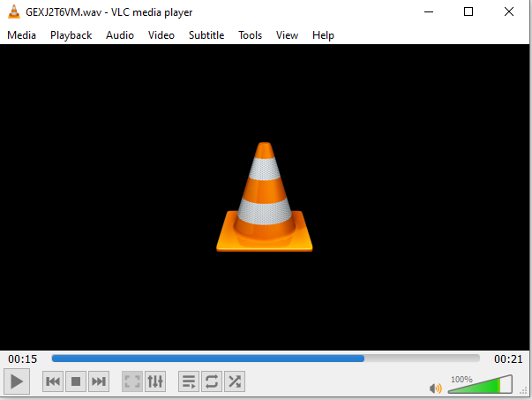Open the Playback menu
The height and width of the screenshot is (400, 532).
[71, 35]
